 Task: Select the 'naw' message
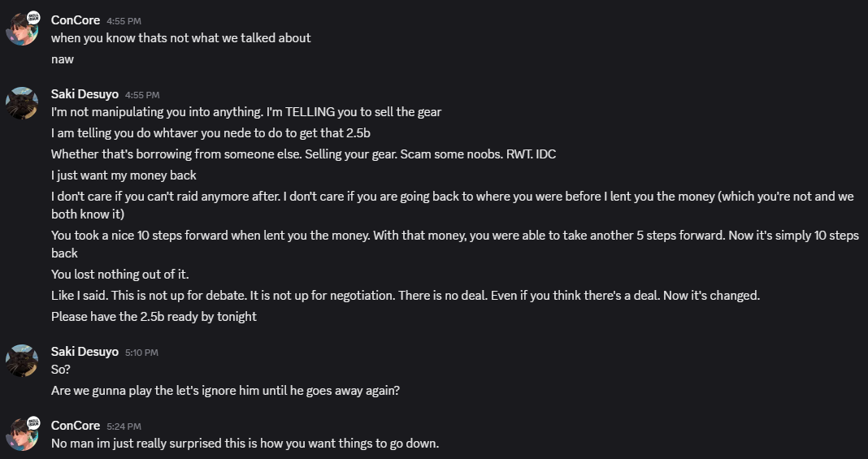[63, 59]
